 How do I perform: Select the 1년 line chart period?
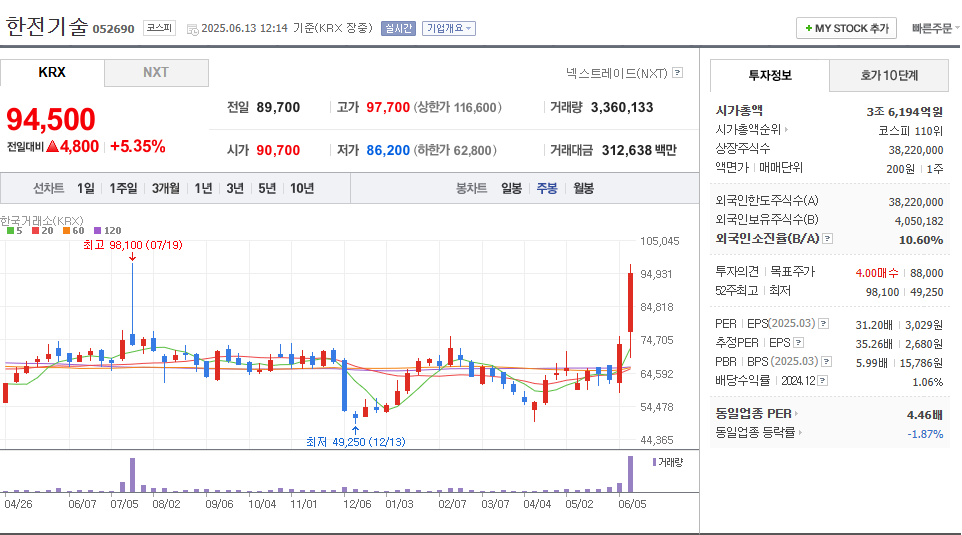pyautogui.click(x=203, y=188)
